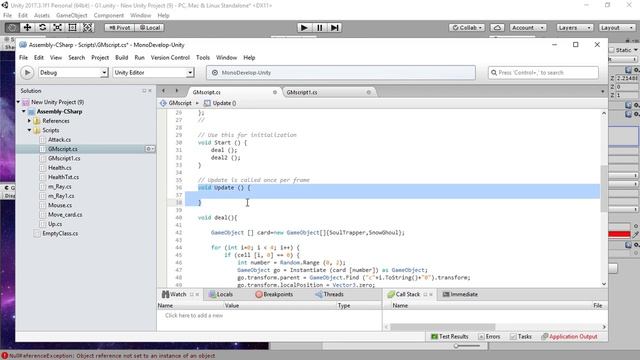Close the Solution pad
The height and width of the screenshot is (360, 640).
(150, 91)
